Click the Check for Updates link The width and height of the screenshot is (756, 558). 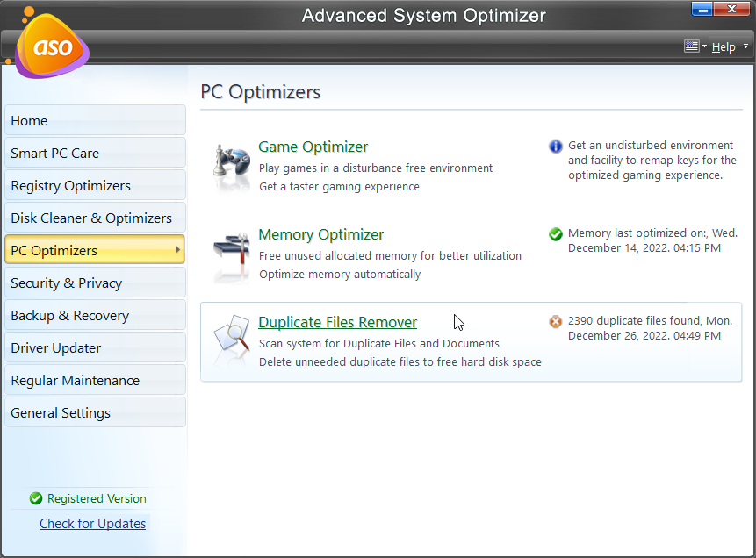point(92,523)
